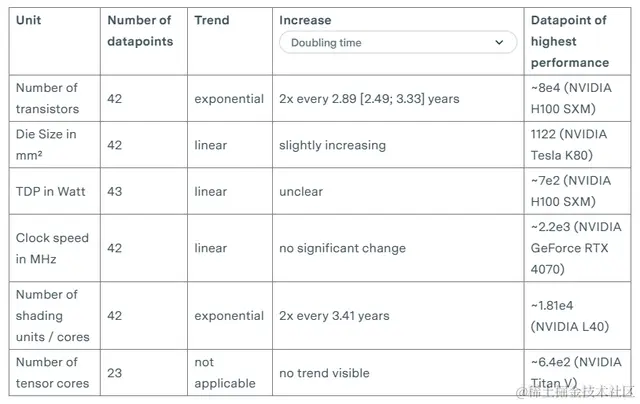Click the chevron arrow in the Increase selector

[499, 43]
